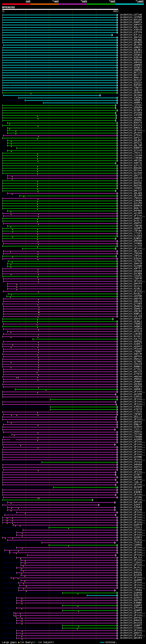Select label UniRef100_C7BVR4
The height and width of the screenshot is (644, 146).
tap(131, 590)
